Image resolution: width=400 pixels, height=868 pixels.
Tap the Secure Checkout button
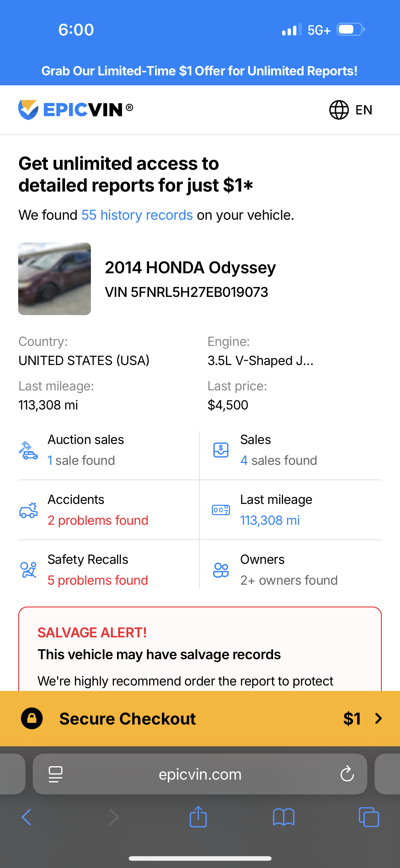(128, 718)
